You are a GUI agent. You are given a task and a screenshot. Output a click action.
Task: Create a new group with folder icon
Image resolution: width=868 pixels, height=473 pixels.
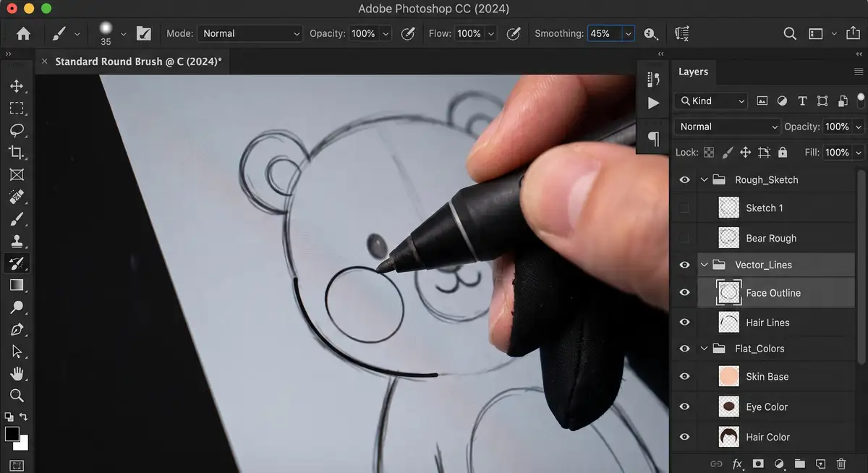tap(800, 464)
